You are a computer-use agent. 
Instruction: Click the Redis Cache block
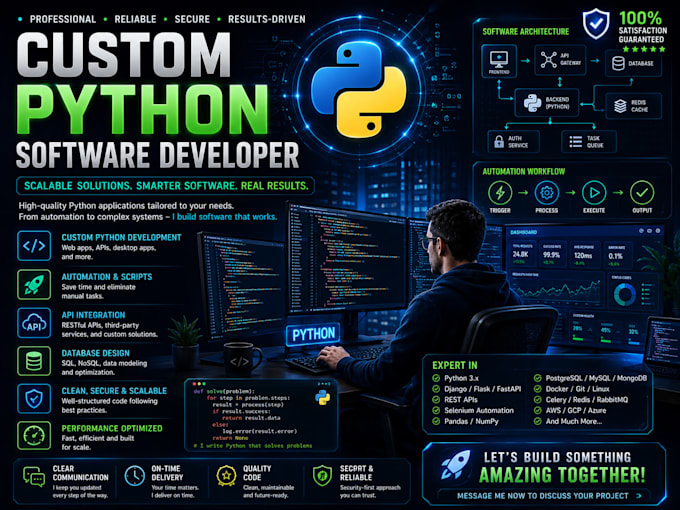point(633,106)
